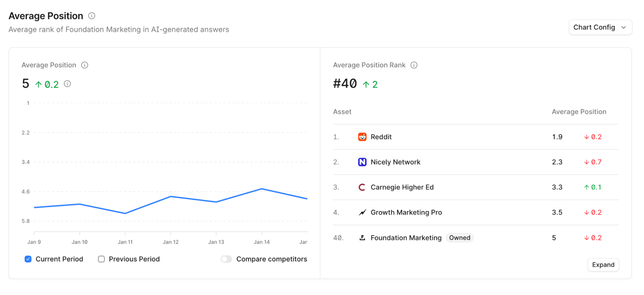Click info icon beside the 0.2 change value
The image size is (644, 295).
click(67, 84)
